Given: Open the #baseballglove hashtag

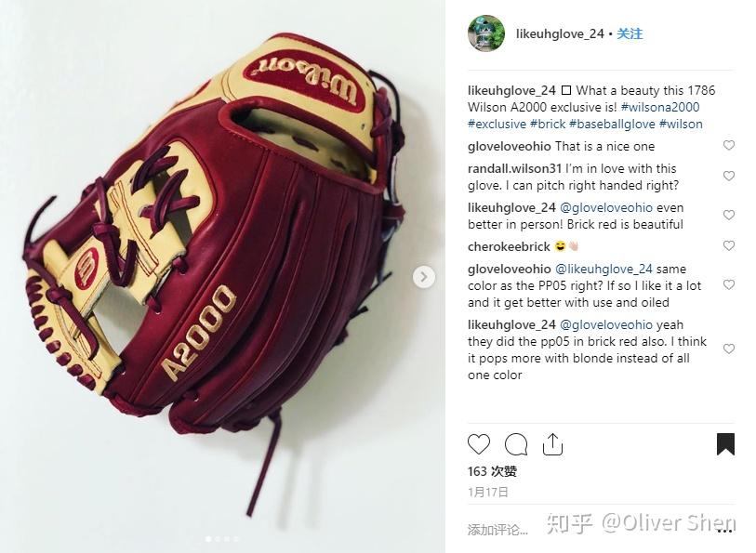Looking at the screenshot, I should coord(612,124).
